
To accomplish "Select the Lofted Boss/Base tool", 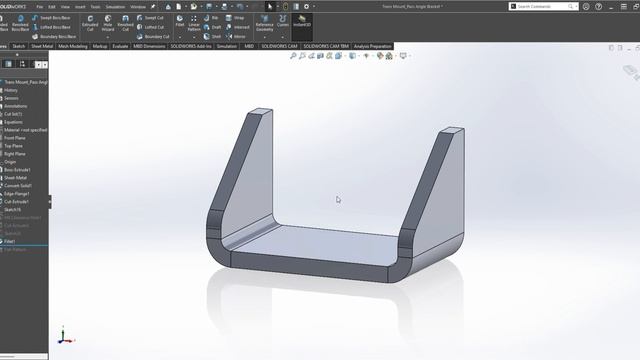I will point(51,27).
